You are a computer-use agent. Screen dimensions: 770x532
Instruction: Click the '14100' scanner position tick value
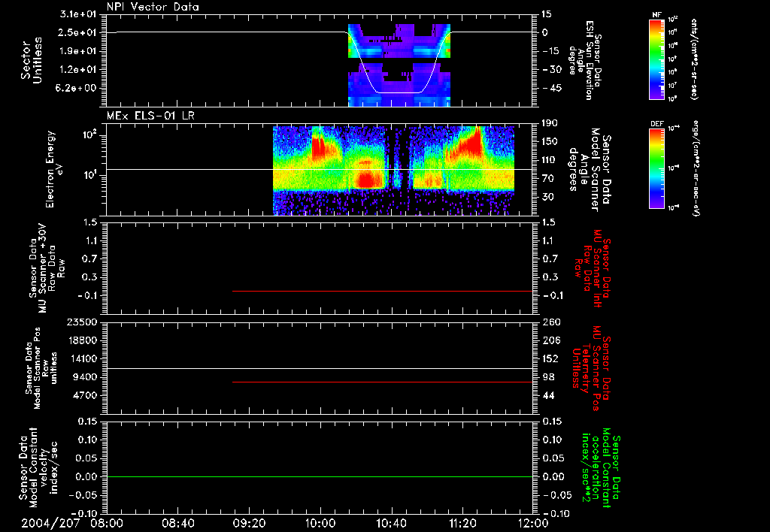pos(82,358)
